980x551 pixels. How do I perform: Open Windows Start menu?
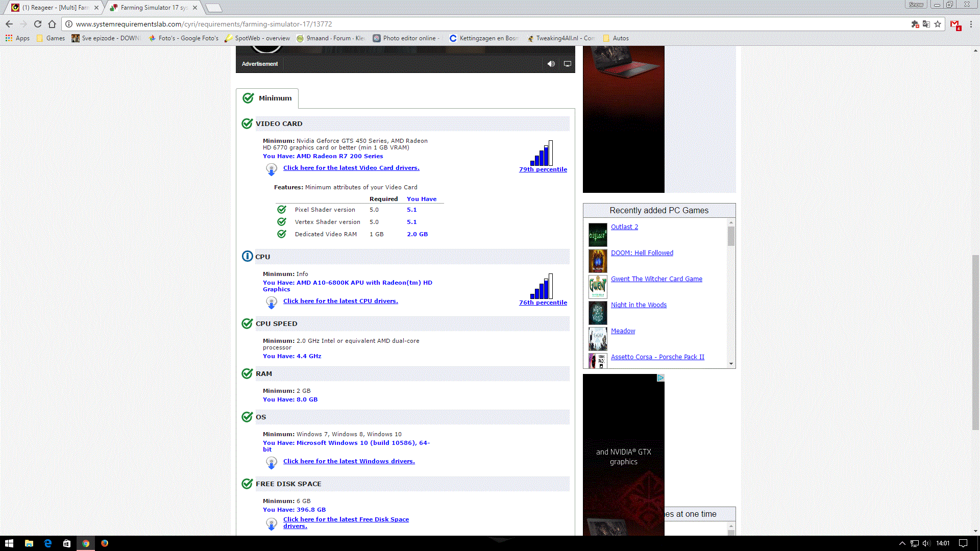pyautogui.click(x=9, y=543)
